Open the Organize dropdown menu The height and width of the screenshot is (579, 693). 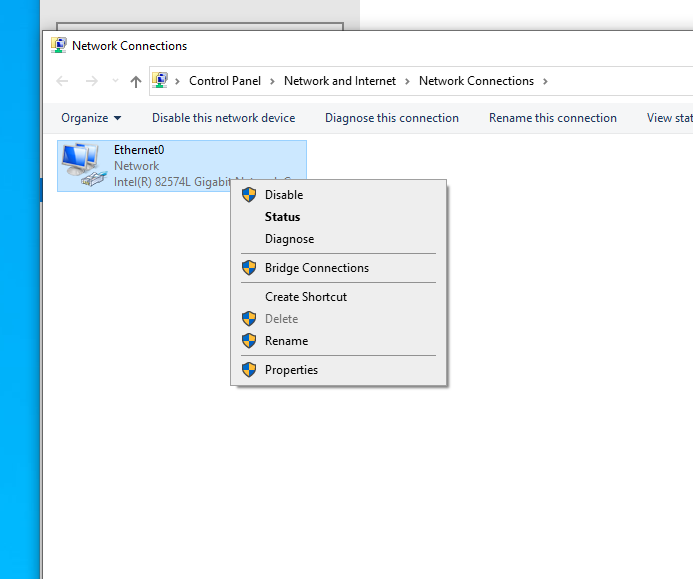click(x=90, y=118)
